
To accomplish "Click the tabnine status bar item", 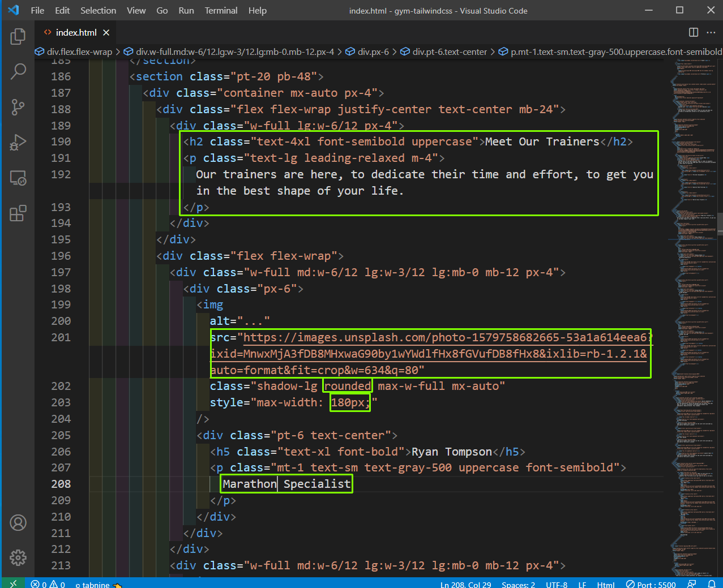I will tap(99, 584).
